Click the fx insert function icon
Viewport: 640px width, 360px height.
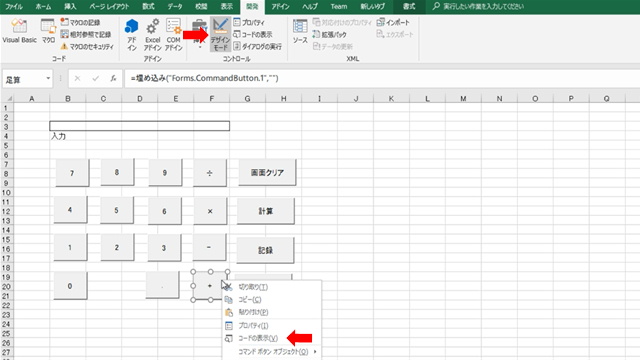click(113, 78)
